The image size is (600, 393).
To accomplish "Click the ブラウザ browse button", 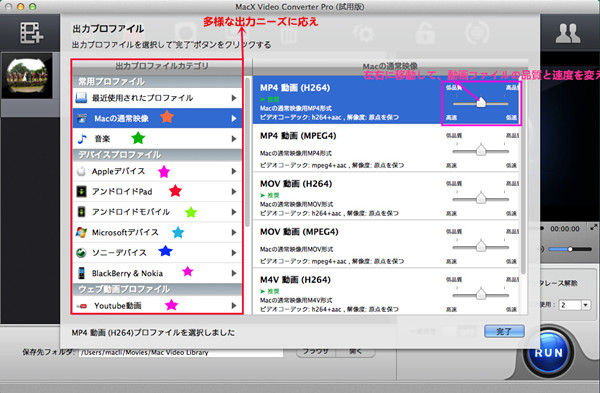I will [316, 351].
